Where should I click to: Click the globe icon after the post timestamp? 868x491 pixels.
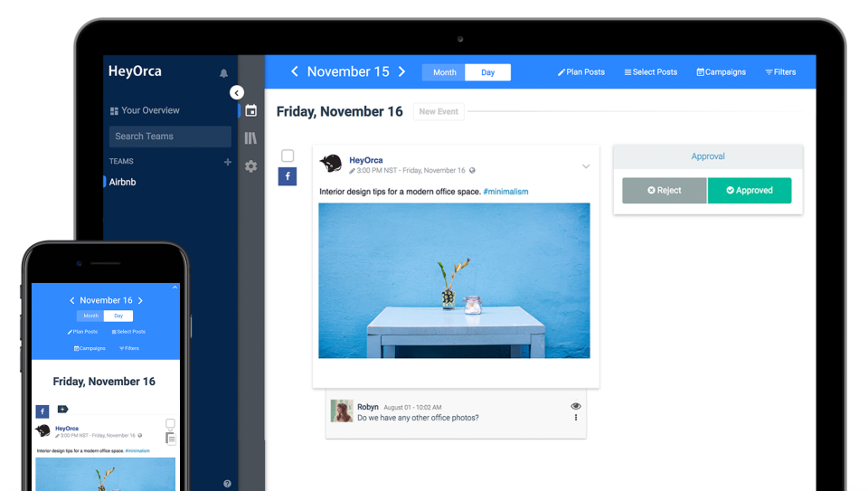coord(472,171)
